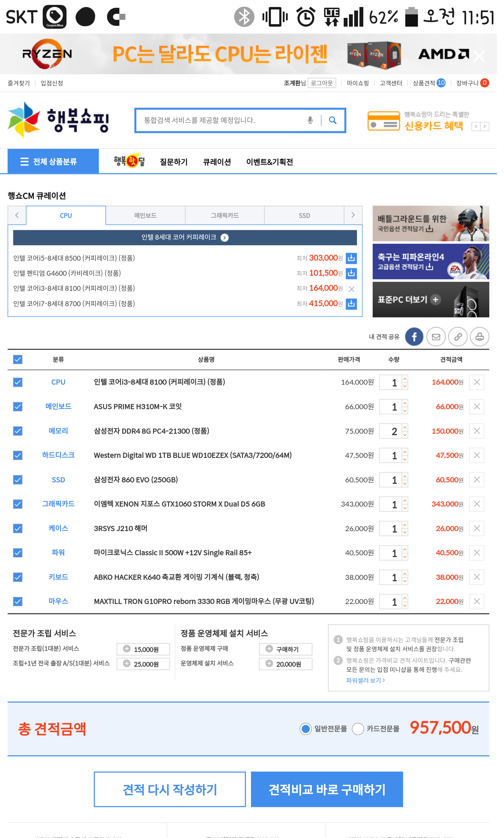The image size is (504, 838).
Task: Add Intel i7-8700 to quote icon
Action: pyautogui.click(x=351, y=303)
